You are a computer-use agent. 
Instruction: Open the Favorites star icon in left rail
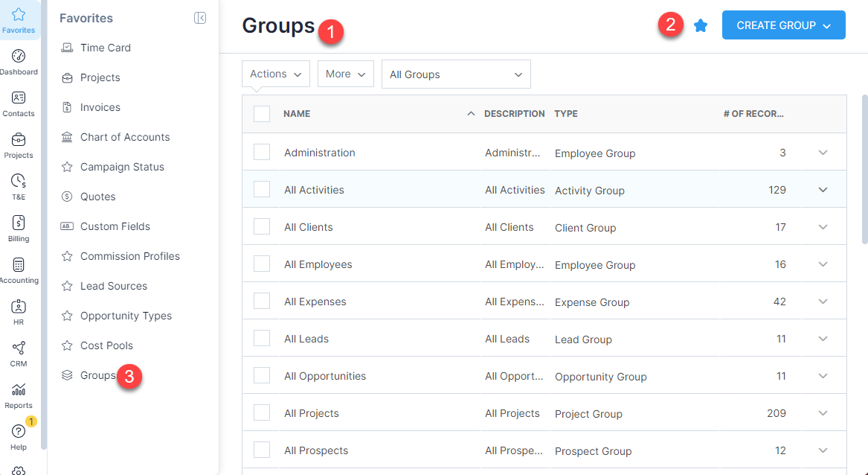click(19, 14)
